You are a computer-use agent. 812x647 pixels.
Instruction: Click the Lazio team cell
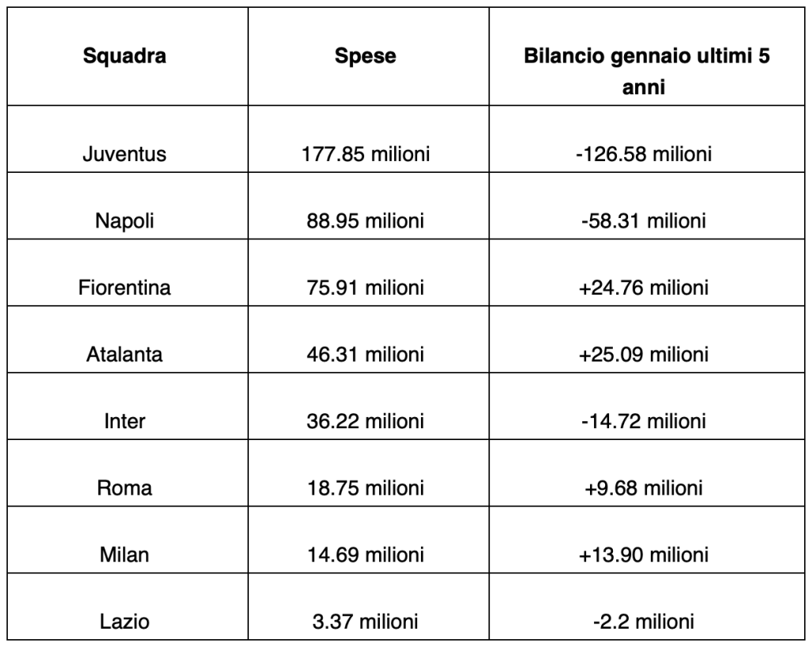click(x=124, y=621)
